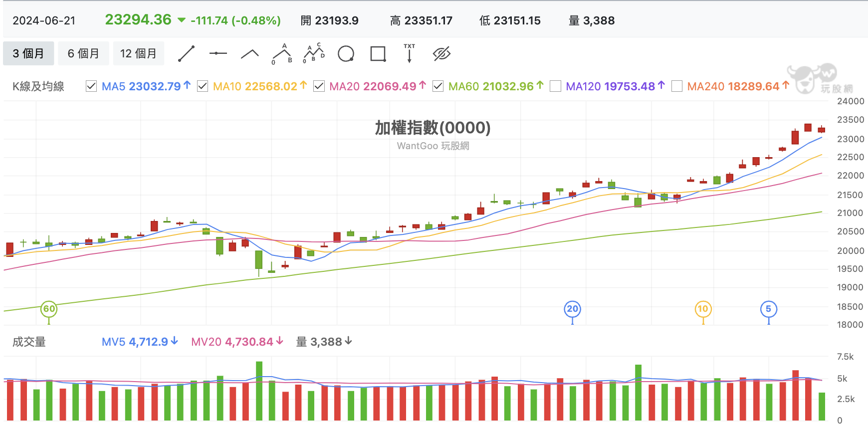Click the opening price 開 23193.9
This screenshot has height=428, width=868.
(x=330, y=20)
